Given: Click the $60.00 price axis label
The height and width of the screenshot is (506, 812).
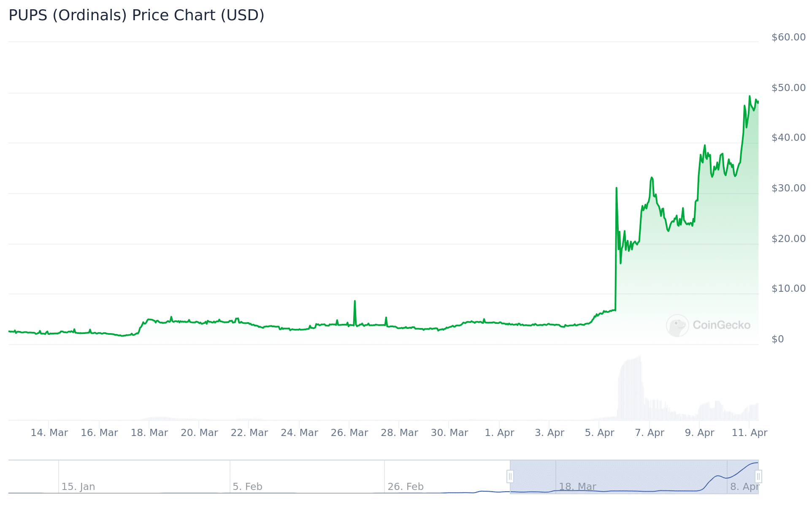Looking at the screenshot, I should 789,37.
